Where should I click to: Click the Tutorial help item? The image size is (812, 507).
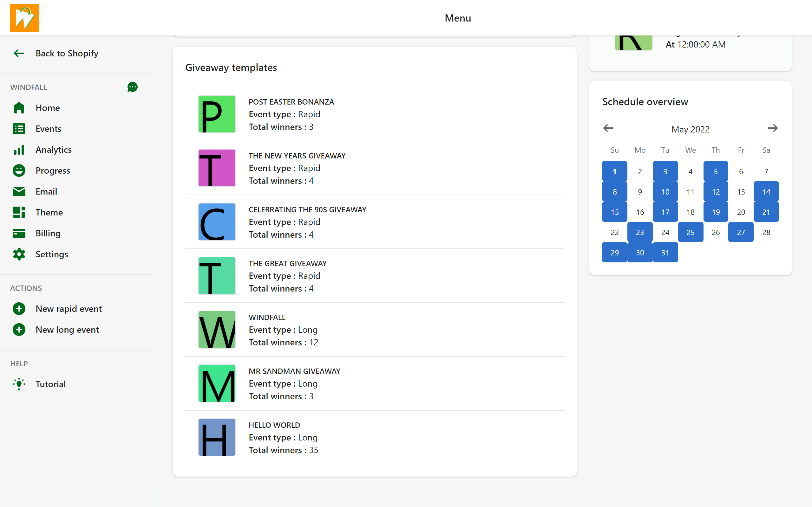pyautogui.click(x=50, y=384)
